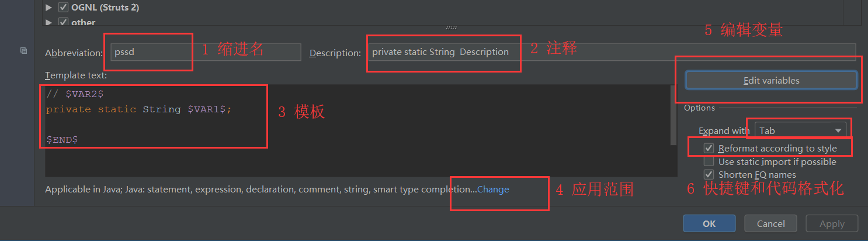Click the Edit variables button
868x241 pixels.
(x=770, y=81)
